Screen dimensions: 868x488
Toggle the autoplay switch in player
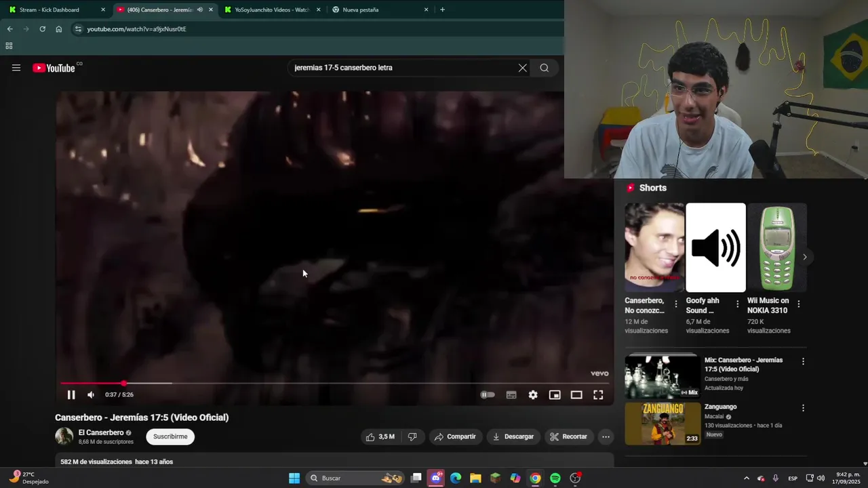click(x=488, y=395)
